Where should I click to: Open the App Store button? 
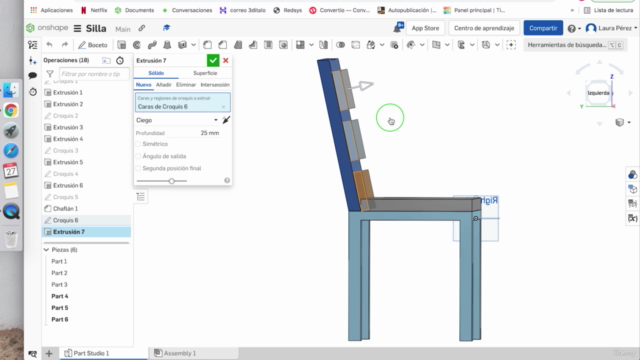click(425, 28)
